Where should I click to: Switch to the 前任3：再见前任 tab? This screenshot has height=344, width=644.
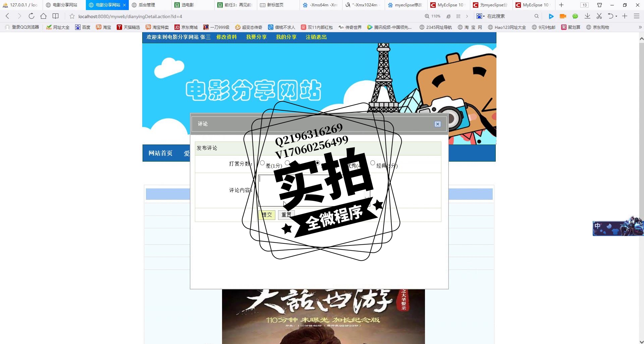click(236, 5)
